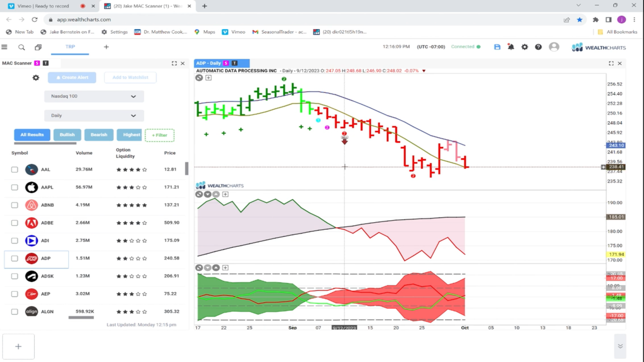Open the user profile avatar

[x=554, y=47]
